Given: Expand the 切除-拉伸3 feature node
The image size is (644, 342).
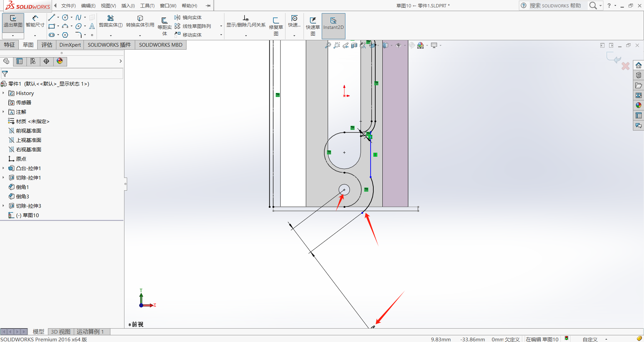Looking at the screenshot, I should coord(3,206).
